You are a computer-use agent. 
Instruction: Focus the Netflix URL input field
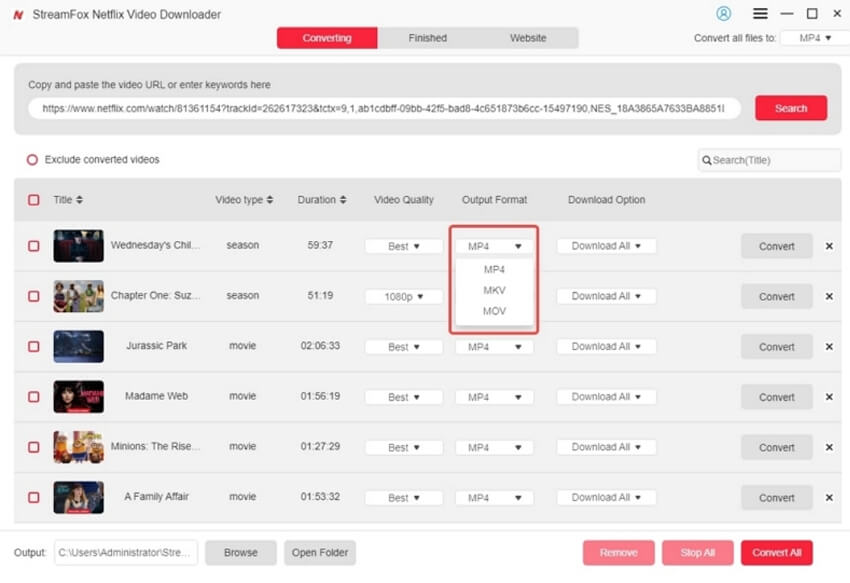(384, 108)
